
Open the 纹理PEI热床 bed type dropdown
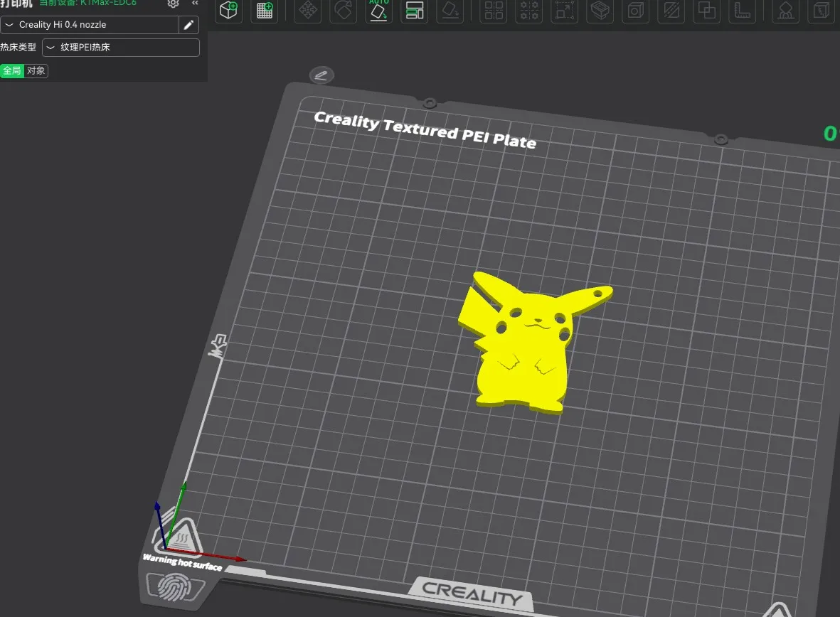point(120,47)
